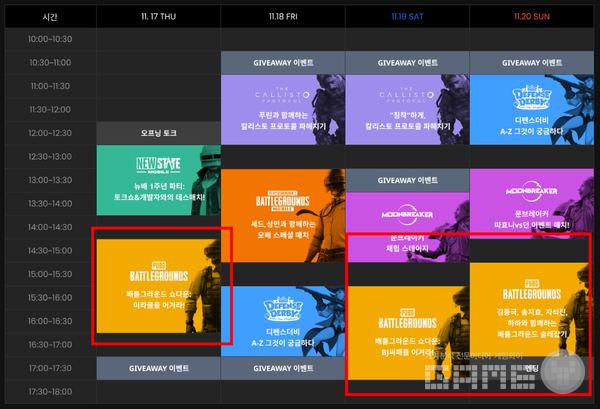Click the 17:30~18:00 time slot
Viewport: 600px width, 409px height.
tap(50, 392)
